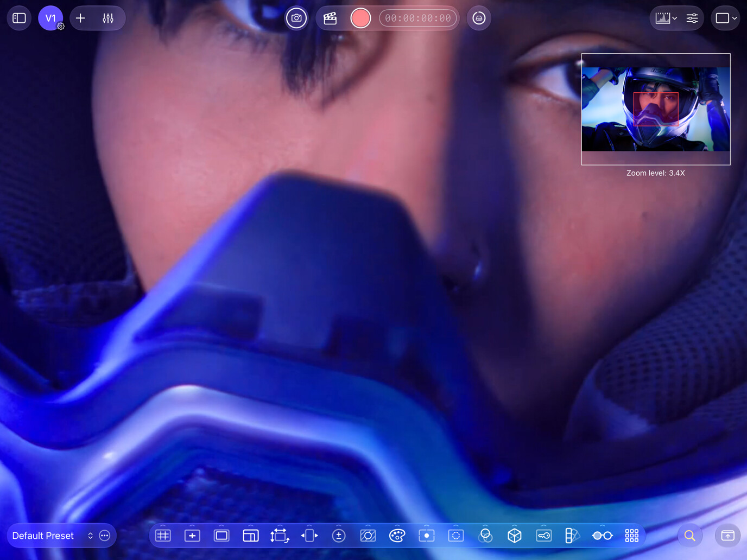Click the red zoom region box in navigator
This screenshot has height=560, width=747.
click(656, 109)
